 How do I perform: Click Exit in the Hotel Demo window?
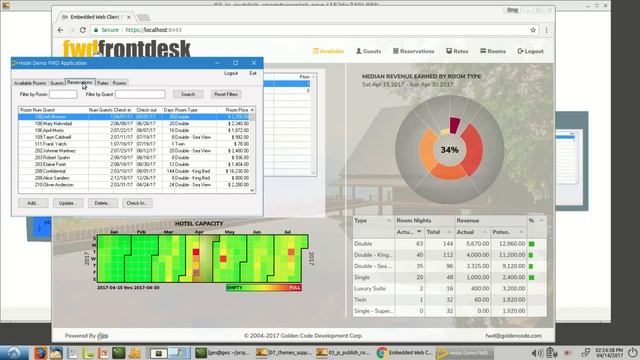(253, 73)
